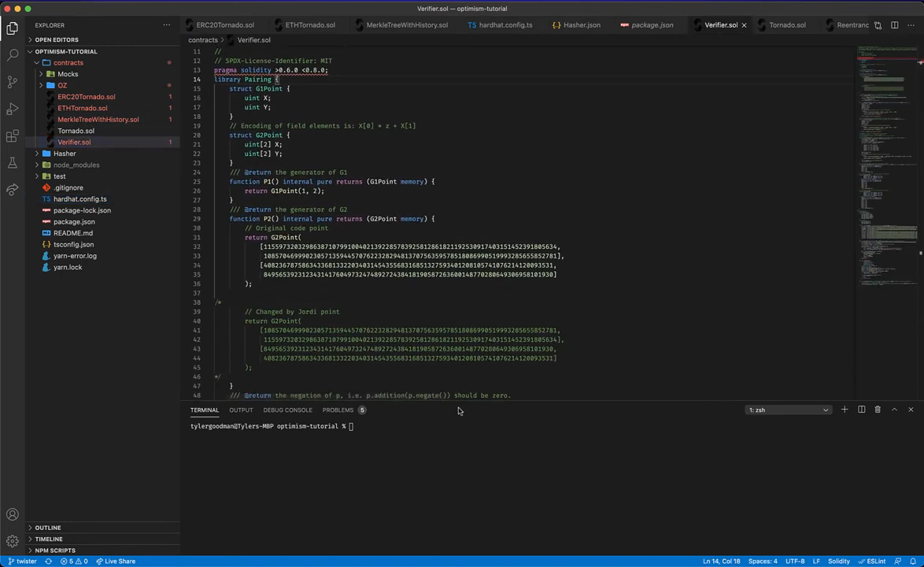This screenshot has width=924, height=567.
Task: Open errors and warnings count in status bar
Action: [x=74, y=561]
